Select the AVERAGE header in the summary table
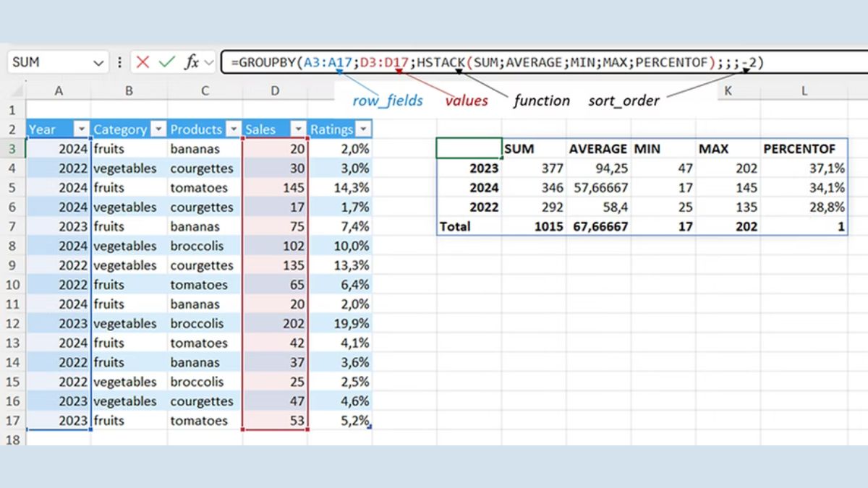This screenshot has width=868, height=488. point(598,149)
